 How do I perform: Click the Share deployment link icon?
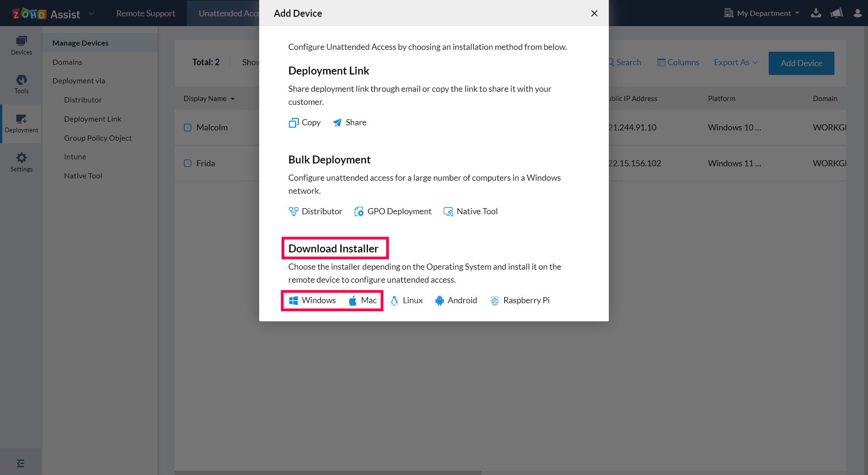coord(338,122)
